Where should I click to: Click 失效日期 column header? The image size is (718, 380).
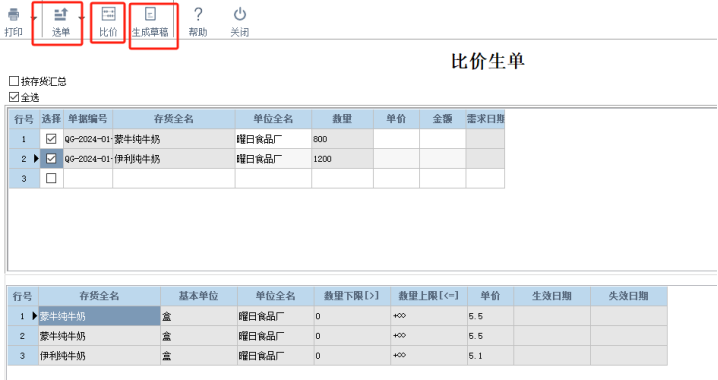[x=629, y=296]
